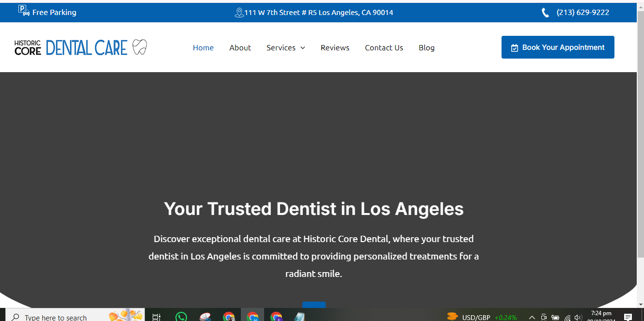Show hidden system tray icons

pyautogui.click(x=532, y=318)
